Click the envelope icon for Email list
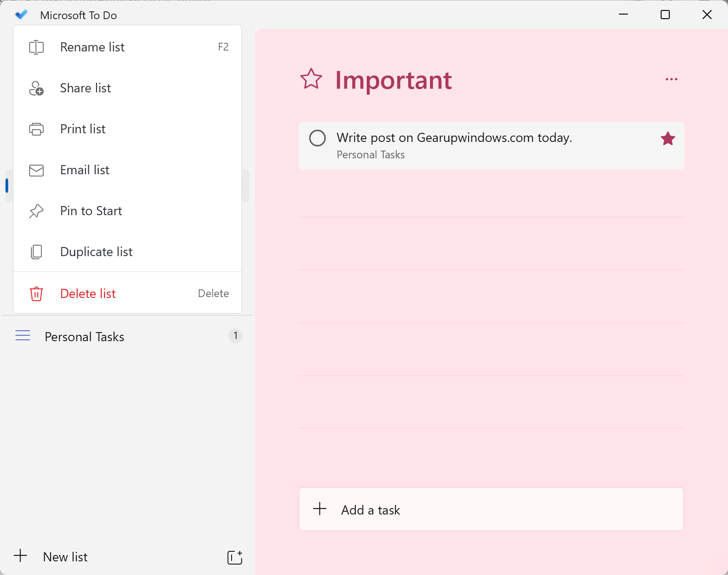Viewport: 728px width, 575px height. (36, 170)
